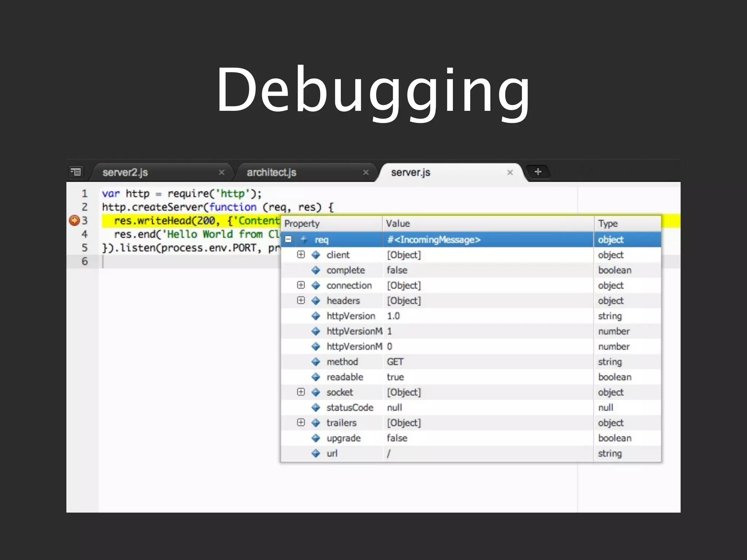Image resolution: width=747 pixels, height=560 pixels.
Task: Click the blue diamond icon beside trailers
Action: 316,423
